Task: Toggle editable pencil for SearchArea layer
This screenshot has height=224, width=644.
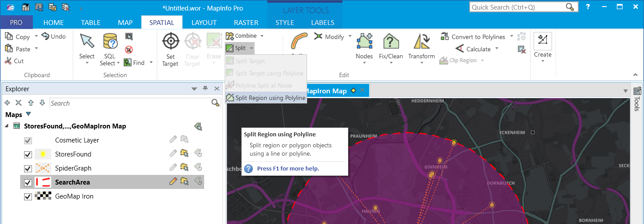Action: 173,182
